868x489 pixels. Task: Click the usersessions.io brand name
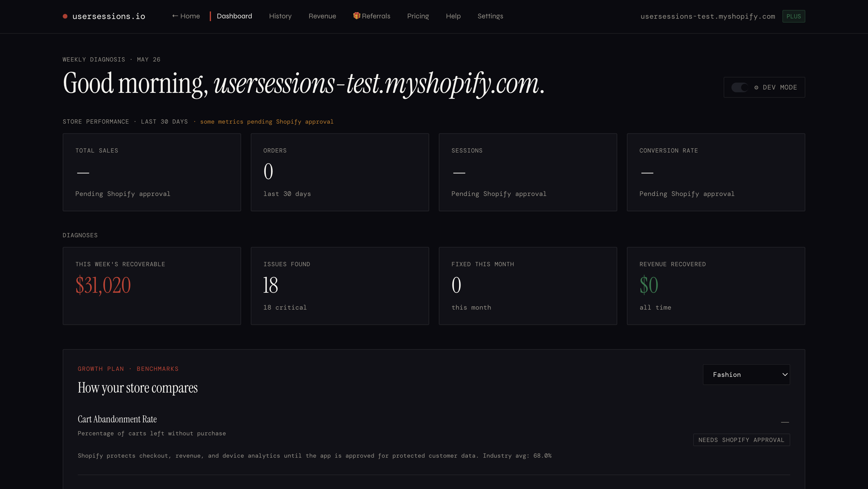click(x=108, y=16)
